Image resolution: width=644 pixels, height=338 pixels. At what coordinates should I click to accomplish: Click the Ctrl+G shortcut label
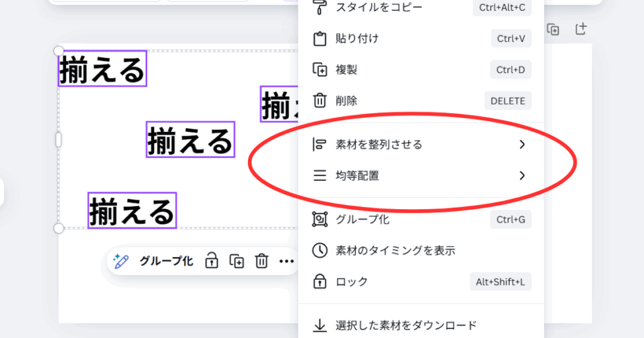coord(511,219)
